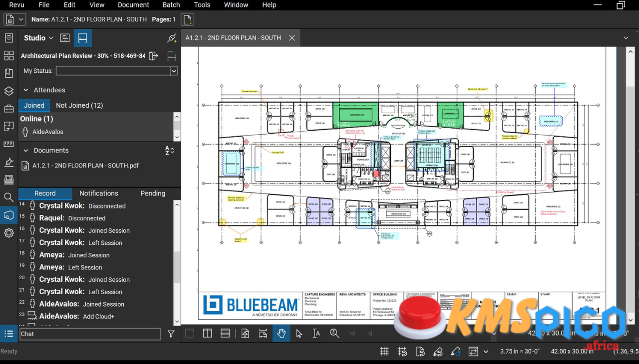639x364 pixels.
Task: Open the Revu menu
Action: point(16,5)
